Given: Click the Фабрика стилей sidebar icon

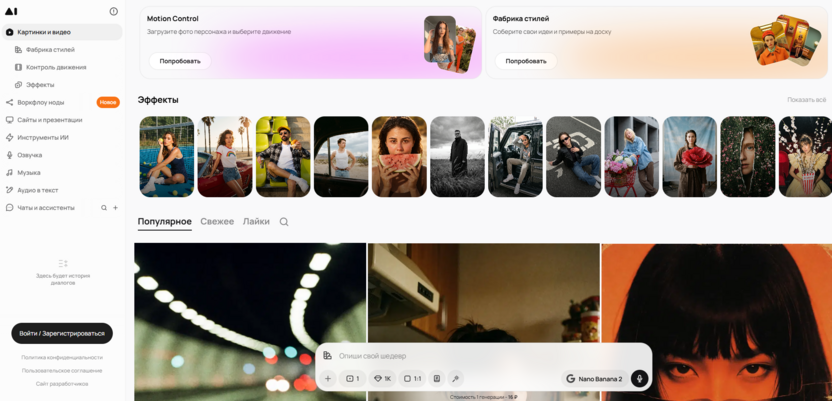Looking at the screenshot, I should [19, 50].
